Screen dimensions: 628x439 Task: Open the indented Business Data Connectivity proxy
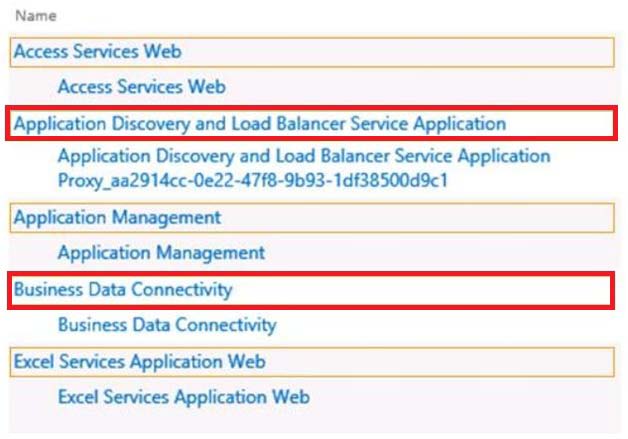[167, 325]
